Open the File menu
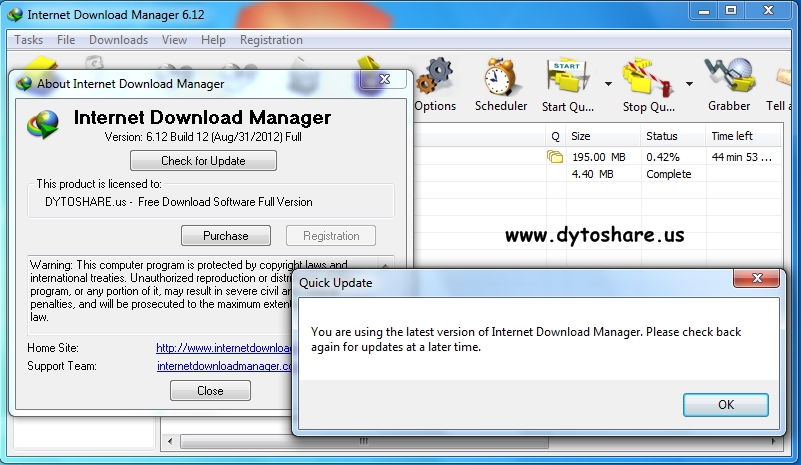The width and height of the screenshot is (801, 465). pyautogui.click(x=66, y=40)
